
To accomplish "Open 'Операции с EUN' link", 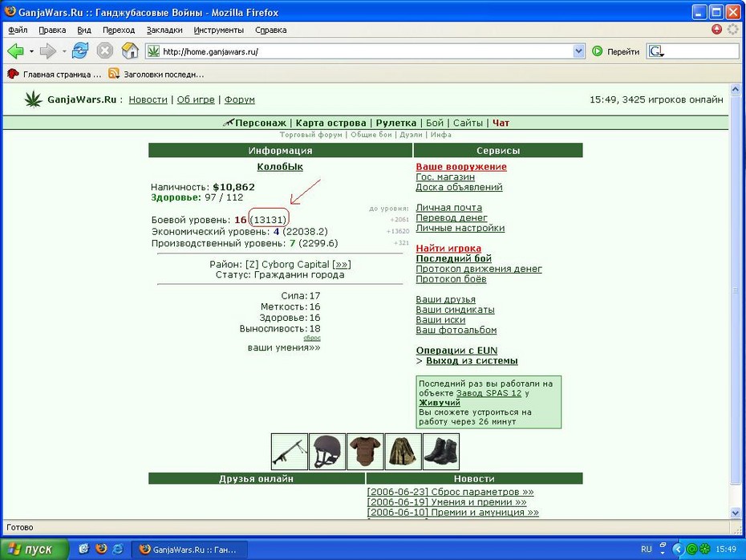I will tap(456, 350).
